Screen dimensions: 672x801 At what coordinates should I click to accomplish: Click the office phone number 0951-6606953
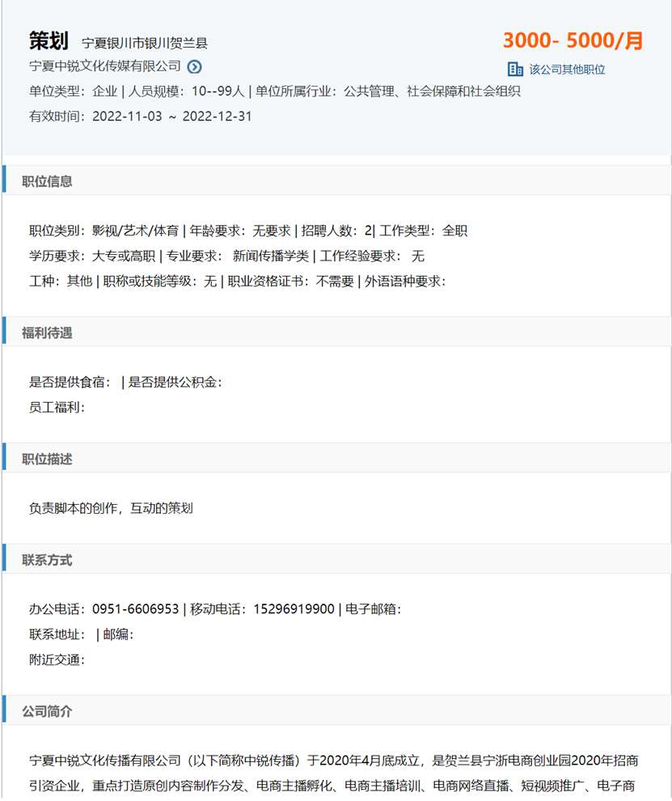(x=135, y=609)
